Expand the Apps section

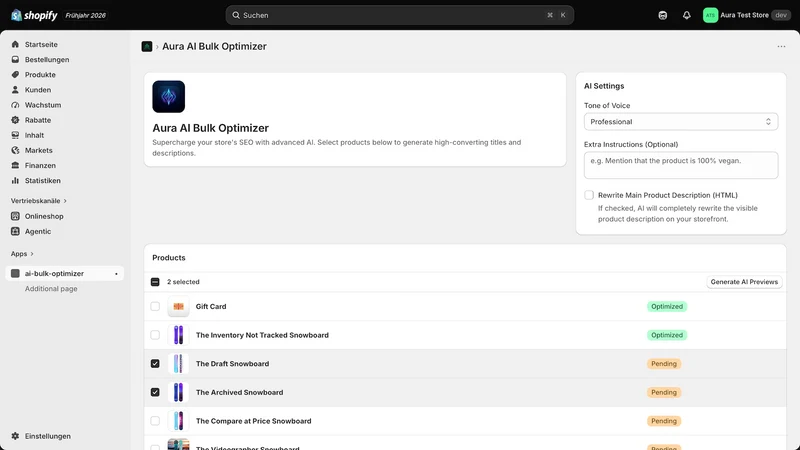pos(22,254)
